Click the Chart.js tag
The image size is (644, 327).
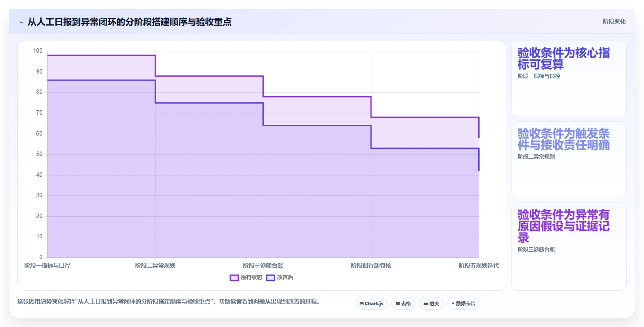[371, 304]
